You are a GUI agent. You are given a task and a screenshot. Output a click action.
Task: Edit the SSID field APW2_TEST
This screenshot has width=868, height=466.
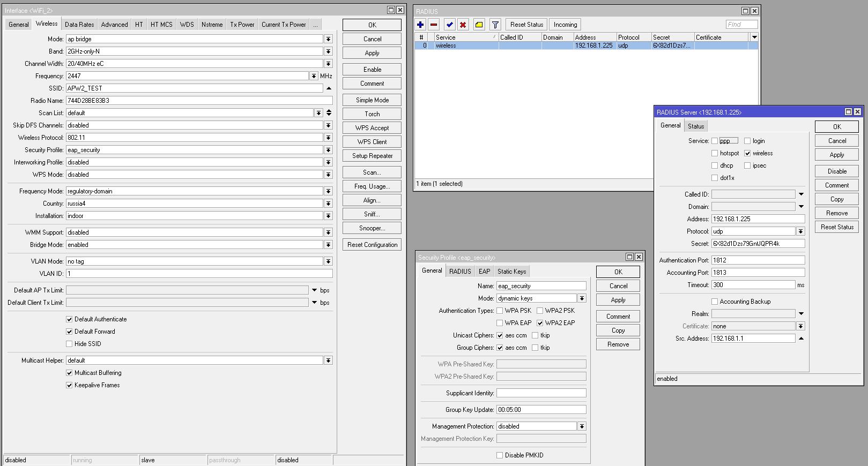(194, 88)
